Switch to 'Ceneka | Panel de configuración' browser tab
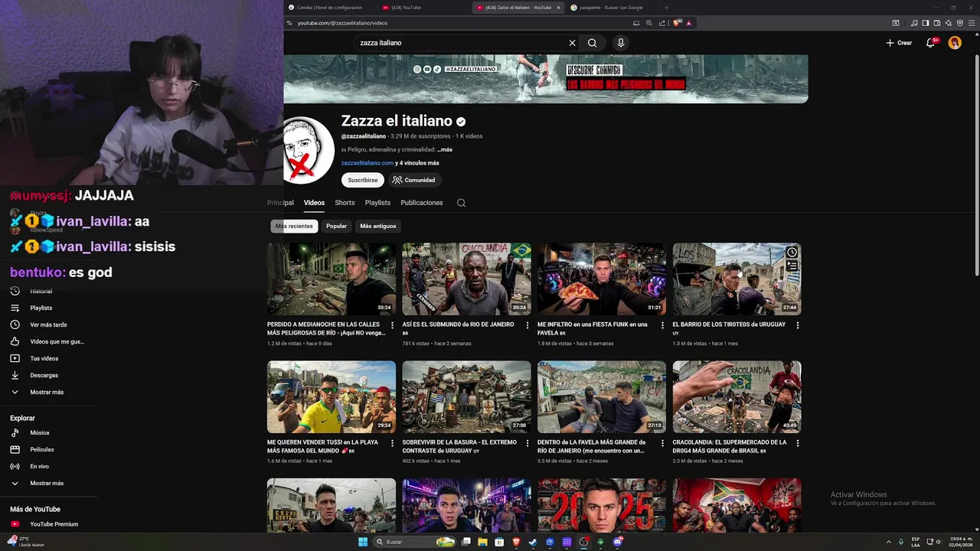This screenshot has height=551, width=980. pos(331,8)
